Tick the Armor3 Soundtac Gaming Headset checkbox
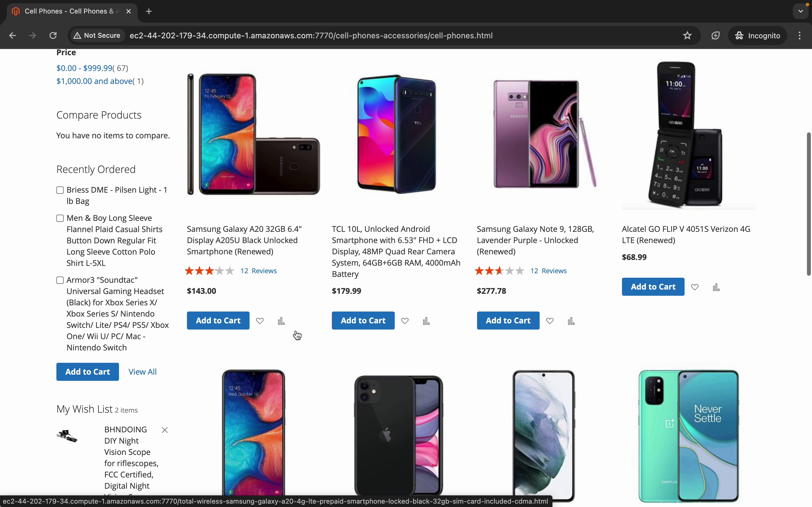This screenshot has width=812, height=507. coord(60,280)
